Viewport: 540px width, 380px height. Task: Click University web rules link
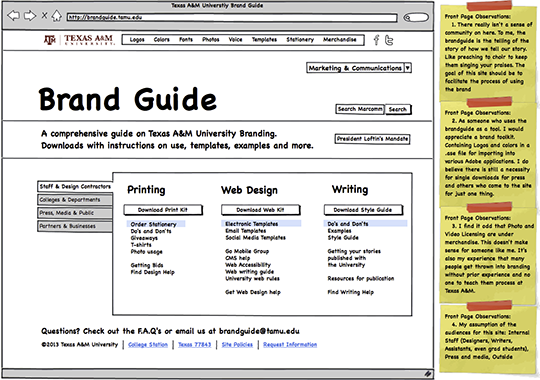[252, 278]
